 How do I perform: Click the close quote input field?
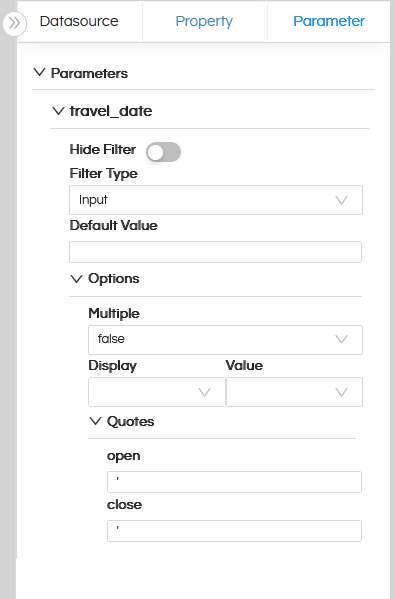pos(234,531)
